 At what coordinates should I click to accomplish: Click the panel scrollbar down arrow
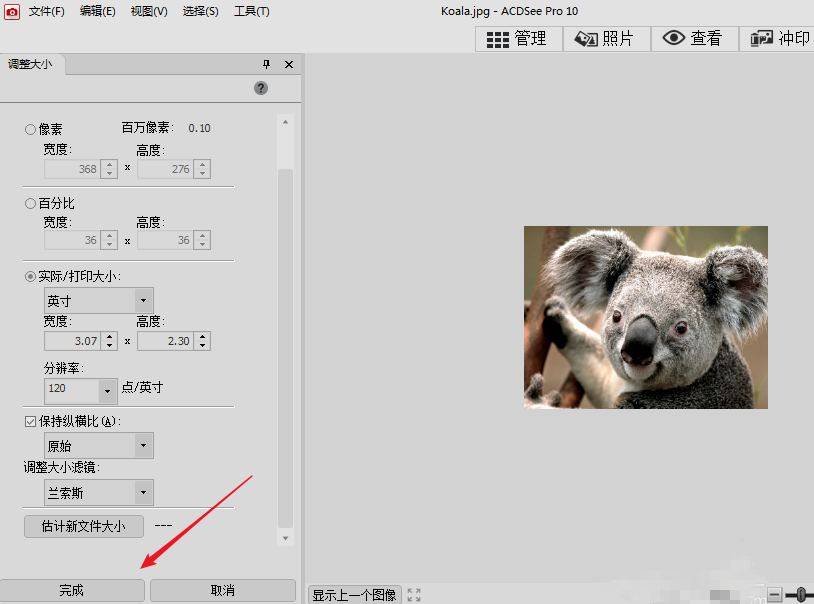[x=286, y=539]
